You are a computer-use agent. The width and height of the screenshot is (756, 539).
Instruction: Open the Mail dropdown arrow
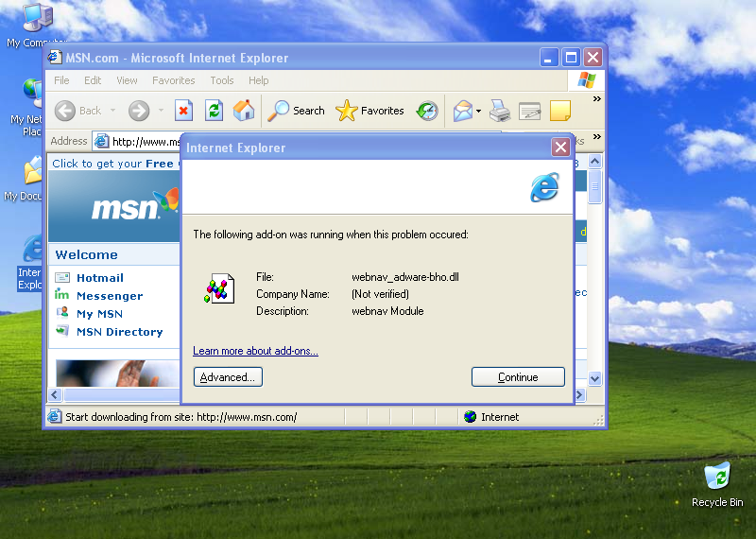[x=478, y=111]
